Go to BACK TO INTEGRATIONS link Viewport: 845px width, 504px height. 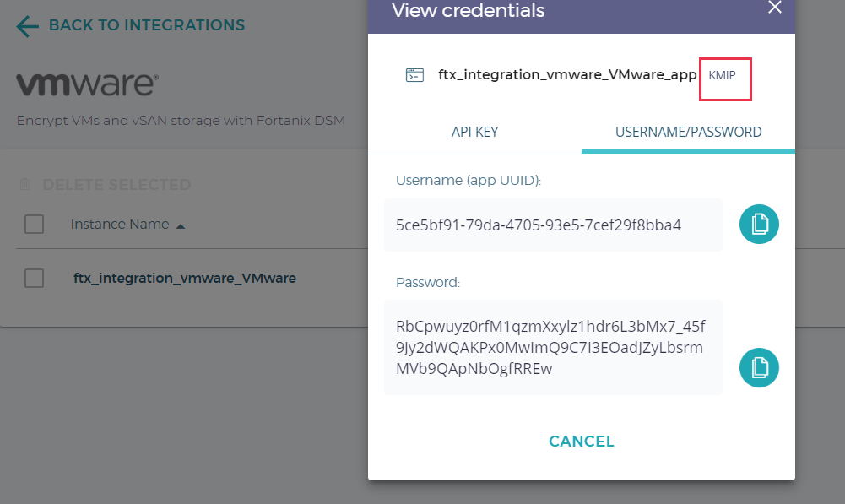click(x=147, y=25)
